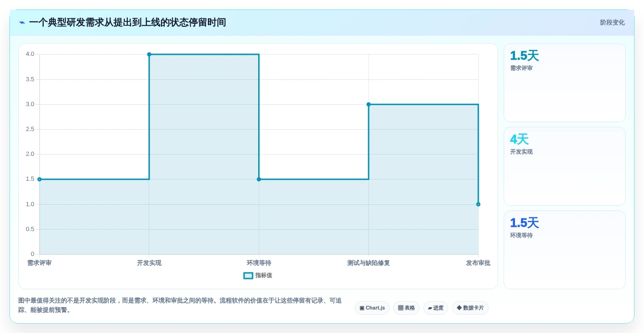Click the lightning icon beside the title
This screenshot has width=644, height=333.
tap(22, 23)
